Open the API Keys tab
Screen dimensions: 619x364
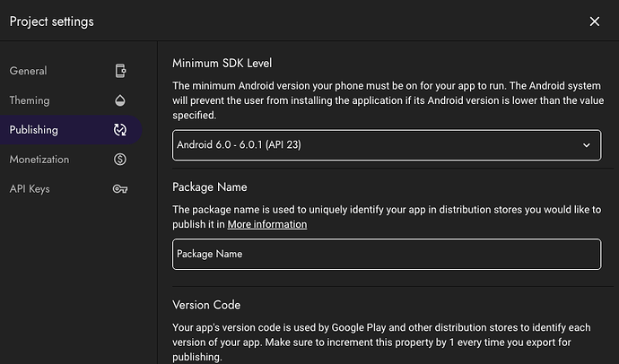30,189
